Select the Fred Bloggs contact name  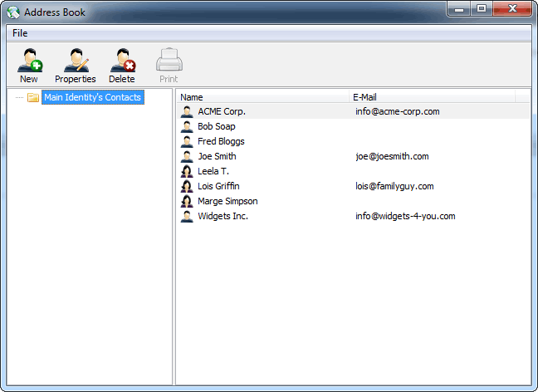221,141
